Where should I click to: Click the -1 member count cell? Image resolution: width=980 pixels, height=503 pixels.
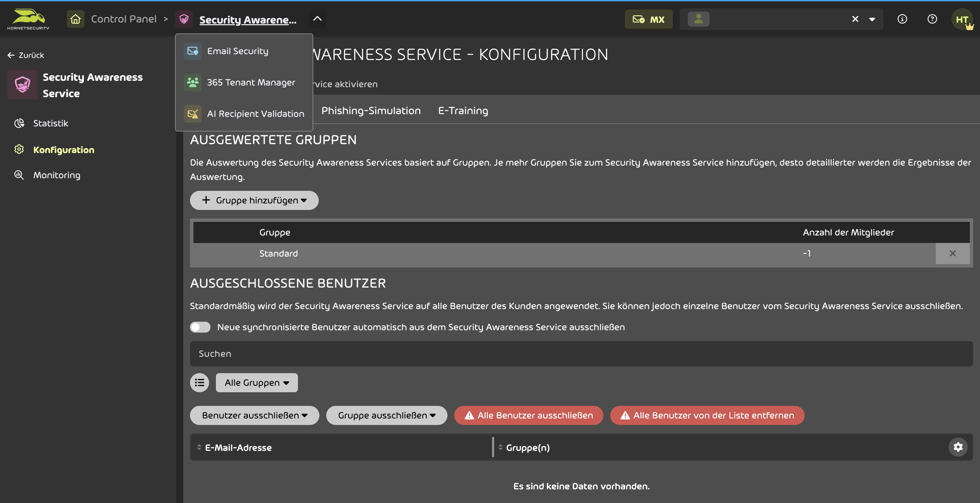[x=807, y=254]
